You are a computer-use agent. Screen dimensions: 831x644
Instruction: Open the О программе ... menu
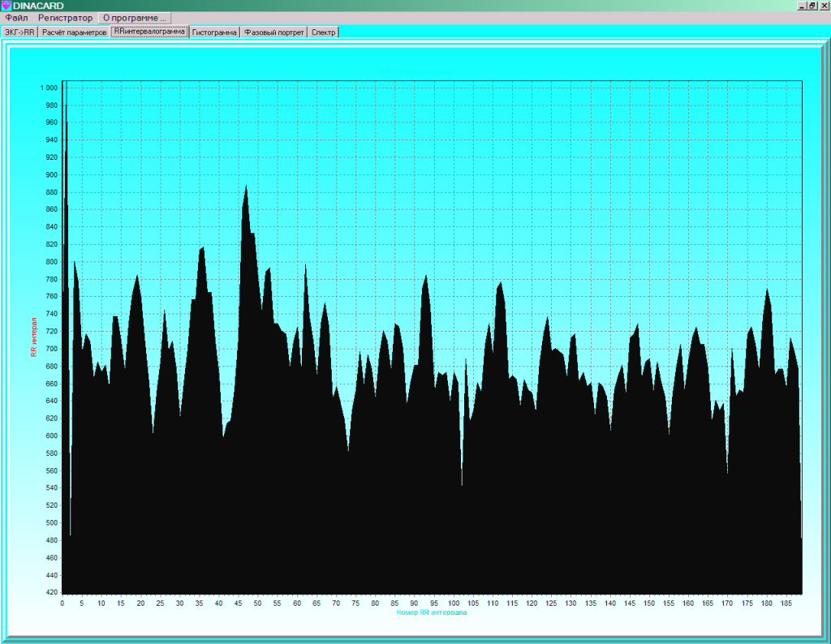click(x=134, y=18)
